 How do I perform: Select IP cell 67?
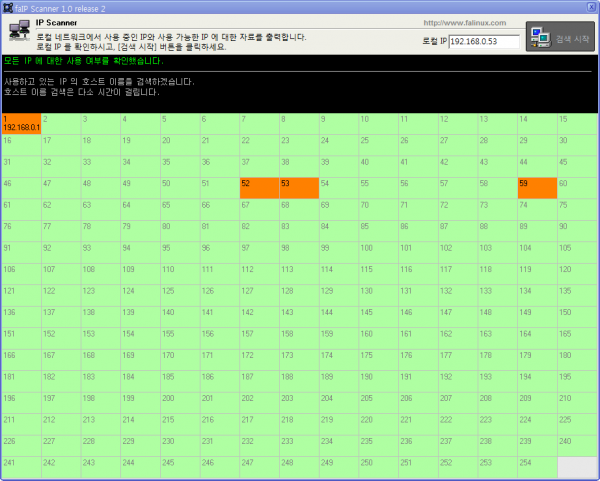[259, 209]
